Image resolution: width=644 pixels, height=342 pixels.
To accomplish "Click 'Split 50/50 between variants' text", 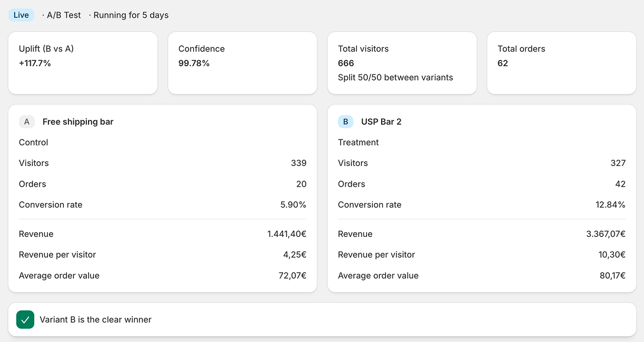I will [x=395, y=77].
